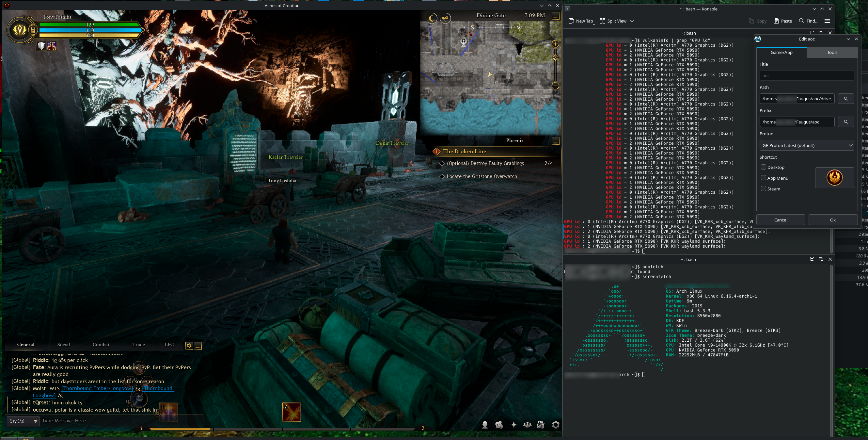Open the Proton version dropdown
The width and height of the screenshot is (868, 440).
pyautogui.click(x=806, y=145)
